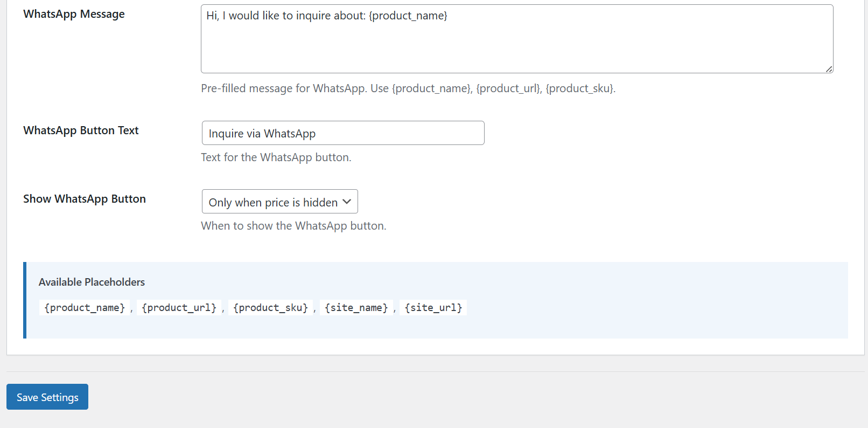The image size is (868, 428).
Task: Save the WhatsApp configuration changes
Action: [x=47, y=397]
